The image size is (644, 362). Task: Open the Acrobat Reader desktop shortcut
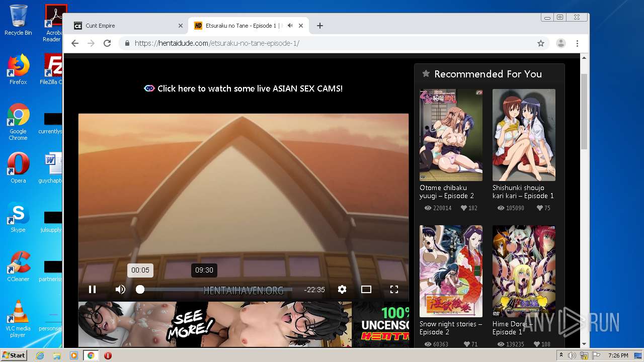pyautogui.click(x=53, y=23)
